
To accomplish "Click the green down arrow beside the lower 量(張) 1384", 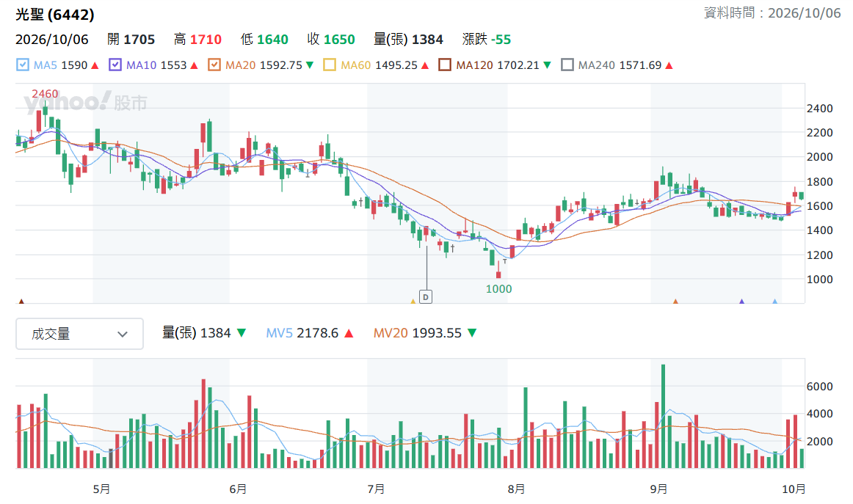I will [242, 333].
